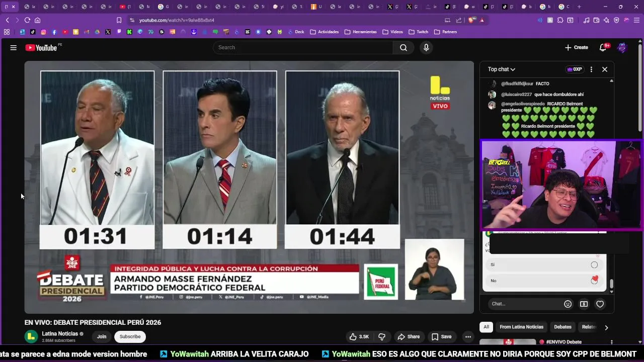Share the debate video
Image resolution: width=644 pixels, height=362 pixels.
coord(408,336)
